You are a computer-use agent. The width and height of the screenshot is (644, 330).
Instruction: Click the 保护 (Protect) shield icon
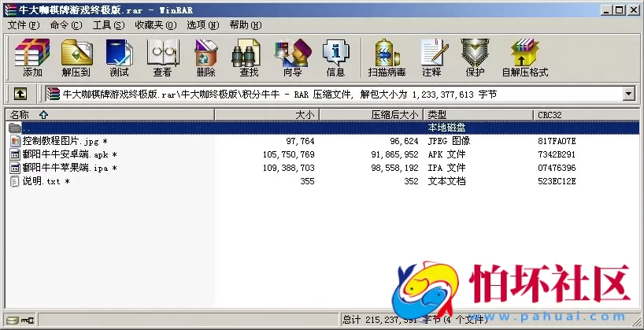point(475,57)
